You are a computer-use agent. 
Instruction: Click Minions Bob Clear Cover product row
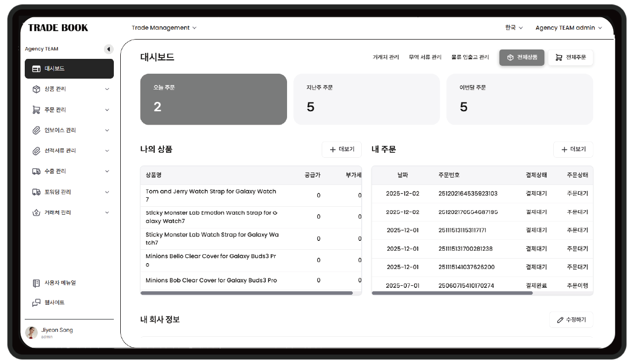click(x=251, y=280)
